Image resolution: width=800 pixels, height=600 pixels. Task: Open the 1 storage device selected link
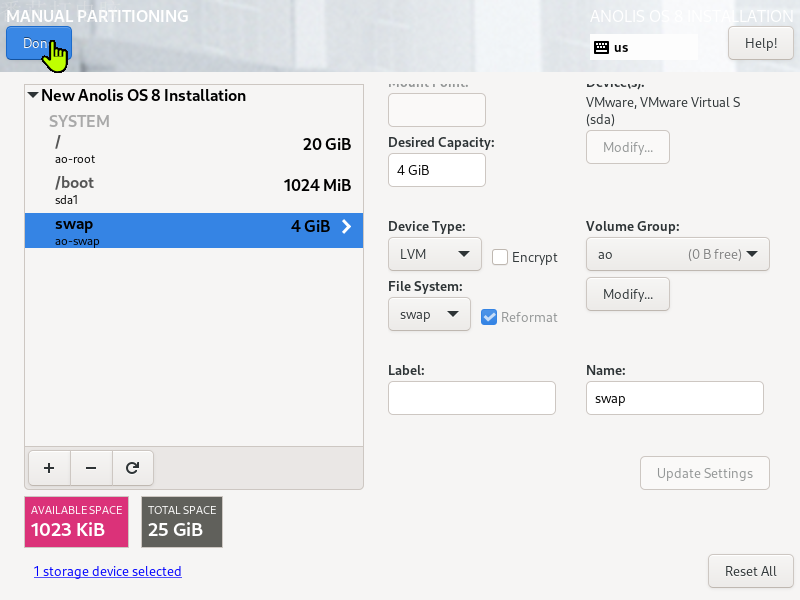click(x=108, y=571)
